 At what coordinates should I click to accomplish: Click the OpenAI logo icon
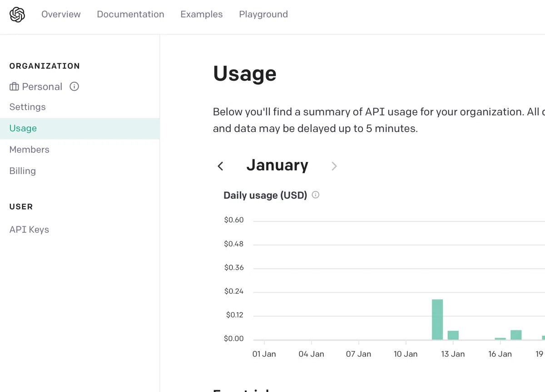[x=17, y=15]
